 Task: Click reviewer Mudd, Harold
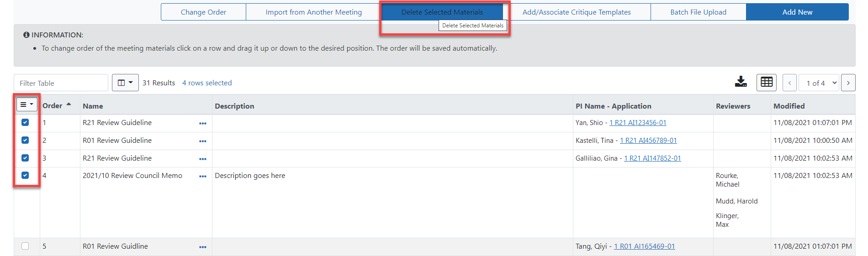coord(736,201)
